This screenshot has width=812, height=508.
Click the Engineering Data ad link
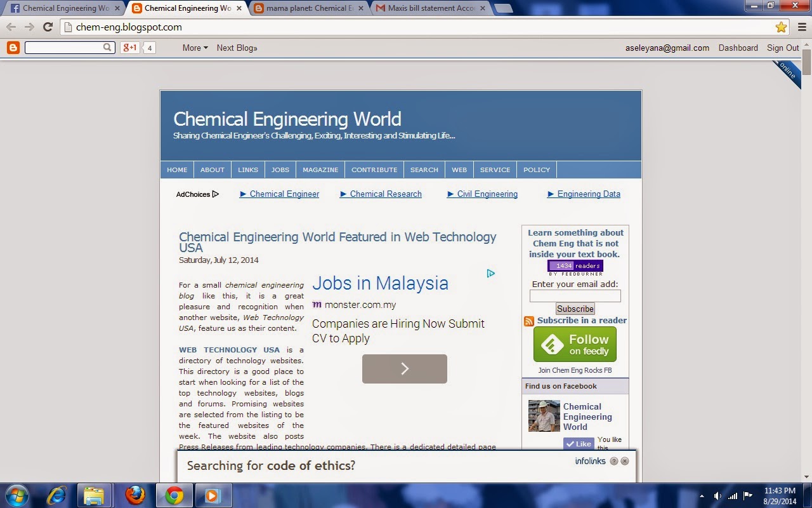click(584, 194)
